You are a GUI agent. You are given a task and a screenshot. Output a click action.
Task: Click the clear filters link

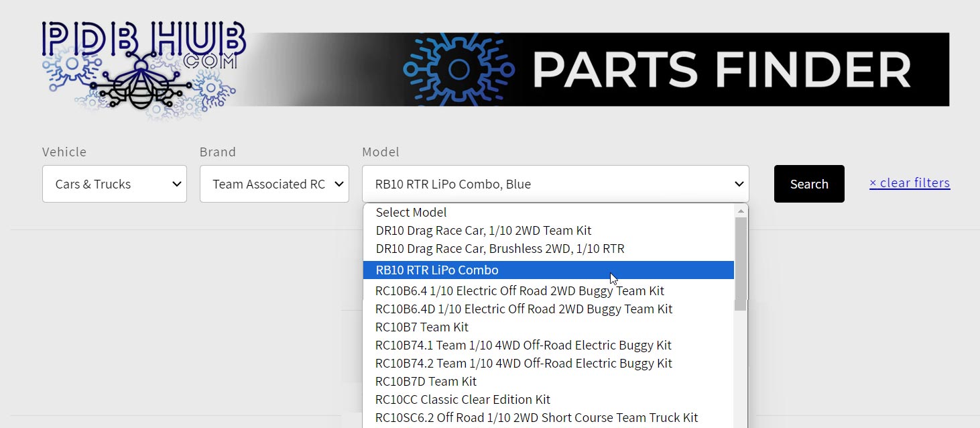tap(909, 182)
